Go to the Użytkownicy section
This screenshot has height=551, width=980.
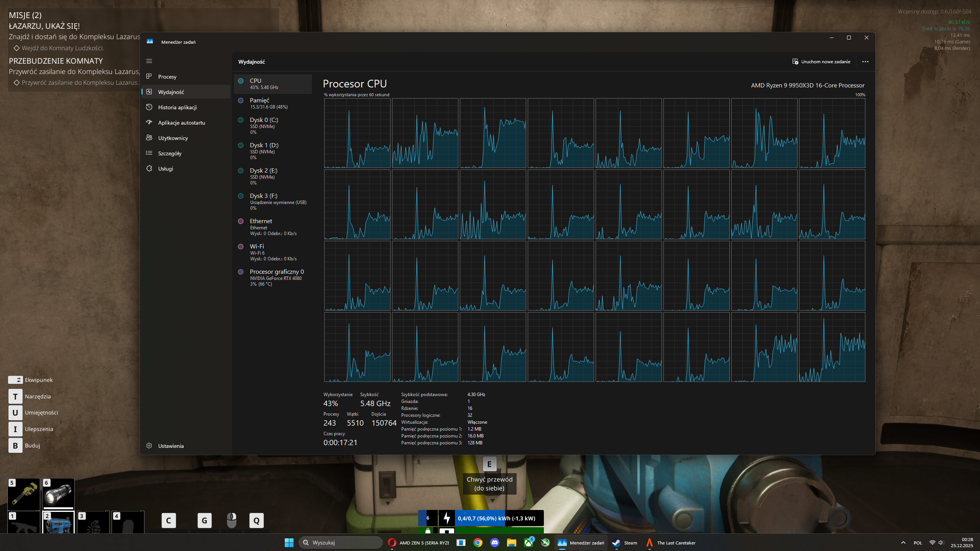173,138
